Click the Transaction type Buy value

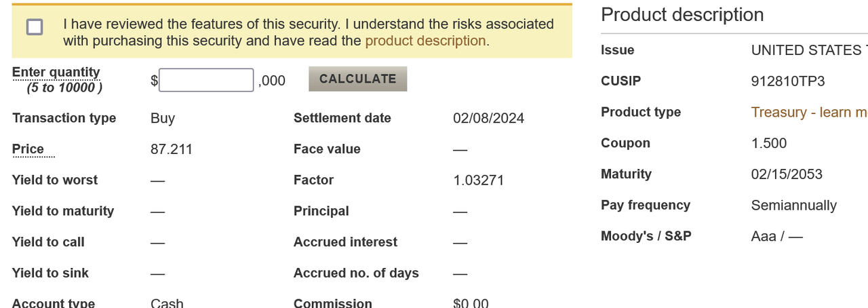[x=163, y=118]
